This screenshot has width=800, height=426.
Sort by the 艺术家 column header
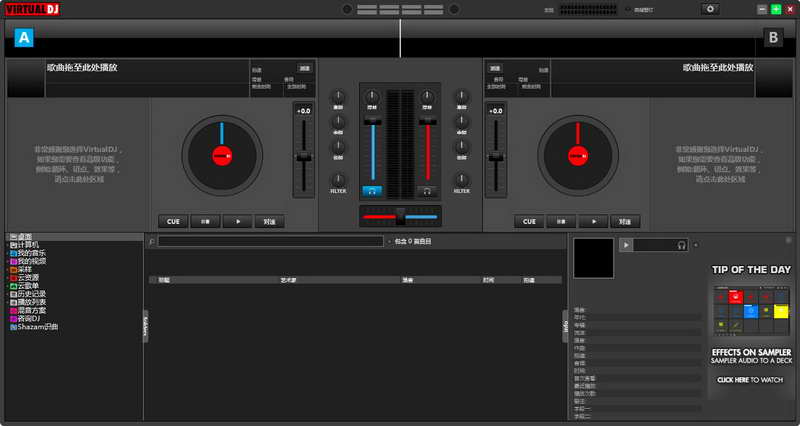(288, 280)
